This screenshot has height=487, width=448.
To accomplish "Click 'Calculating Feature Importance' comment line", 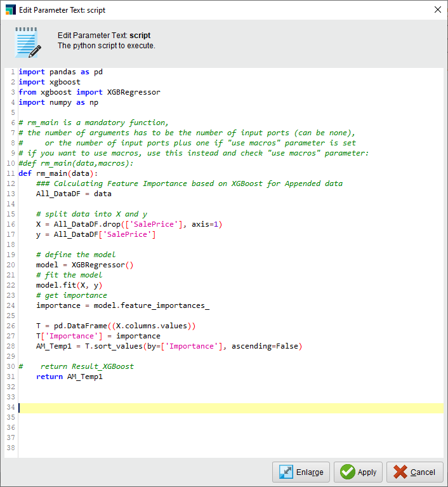I will [x=189, y=183].
